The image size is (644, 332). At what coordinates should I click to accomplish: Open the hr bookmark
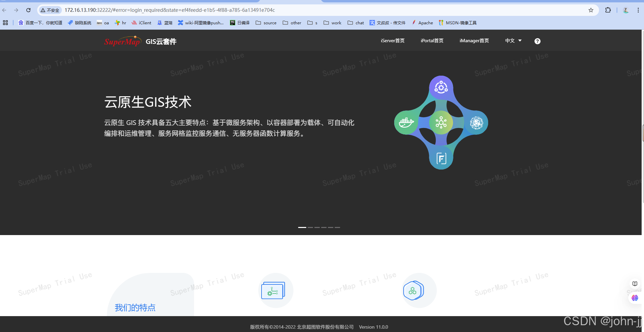(120, 23)
